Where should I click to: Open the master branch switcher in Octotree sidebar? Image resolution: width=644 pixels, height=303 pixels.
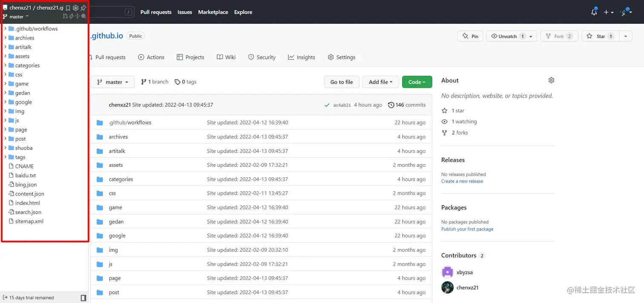[16, 17]
